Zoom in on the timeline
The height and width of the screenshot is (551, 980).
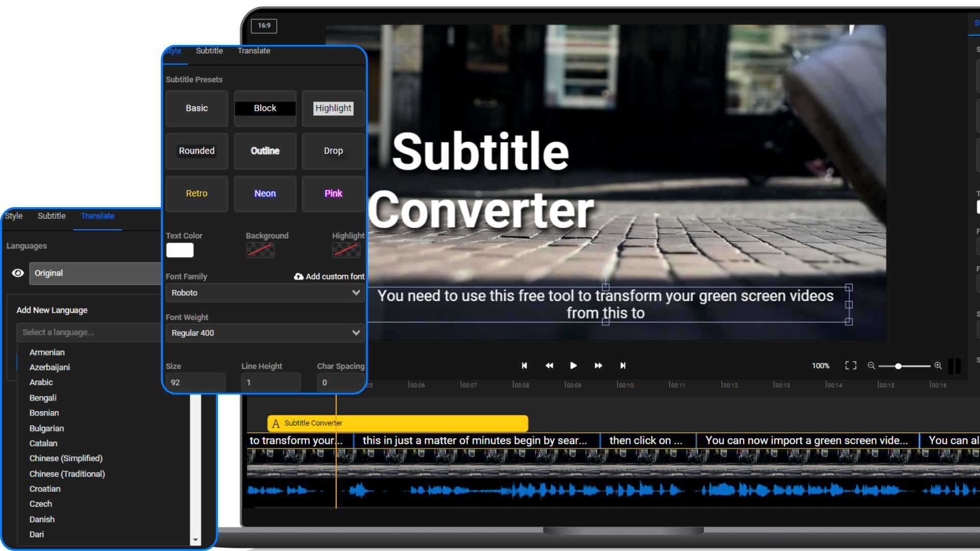click(x=938, y=365)
